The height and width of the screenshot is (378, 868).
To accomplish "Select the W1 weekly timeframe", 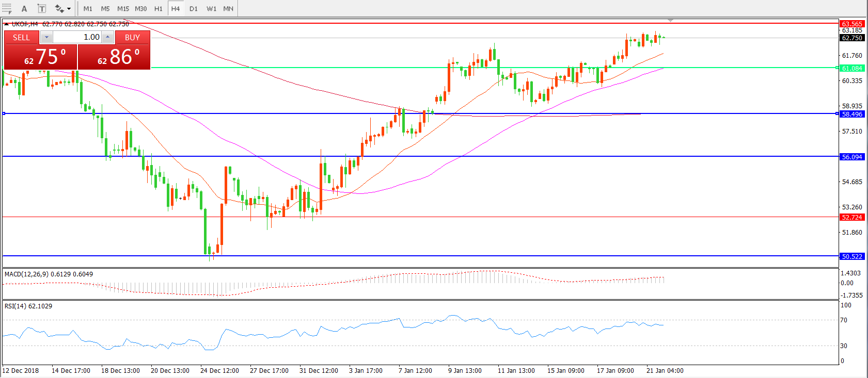I will coord(211,9).
